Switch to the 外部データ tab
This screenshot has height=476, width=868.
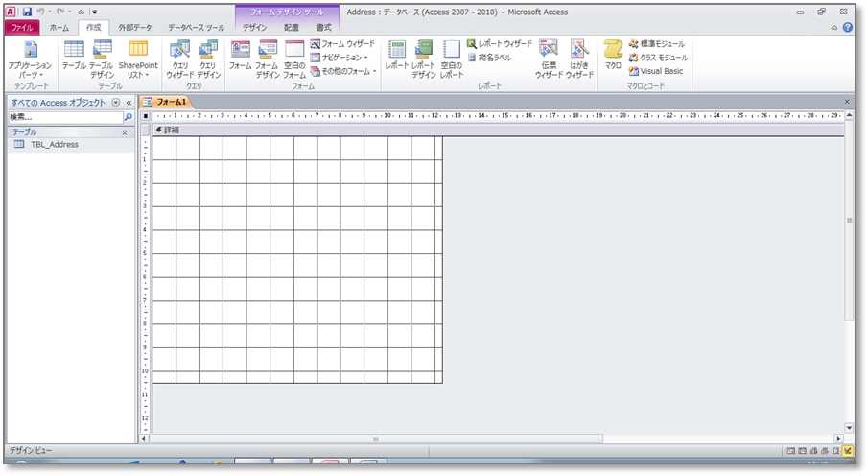[134, 28]
